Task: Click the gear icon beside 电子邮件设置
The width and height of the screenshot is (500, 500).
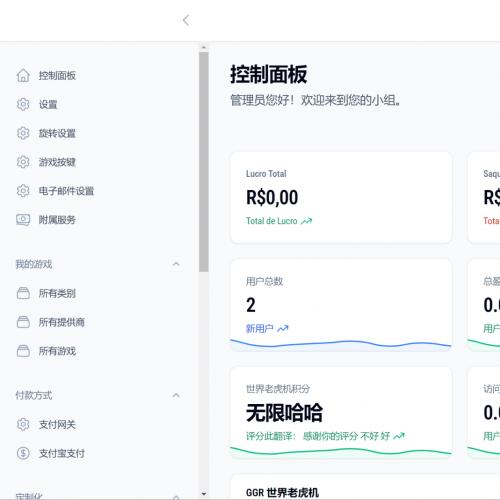Action: 23,191
